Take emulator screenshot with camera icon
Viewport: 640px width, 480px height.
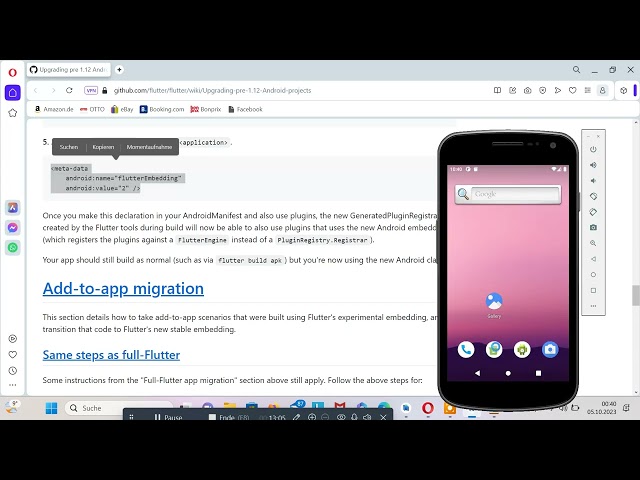click(x=593, y=227)
